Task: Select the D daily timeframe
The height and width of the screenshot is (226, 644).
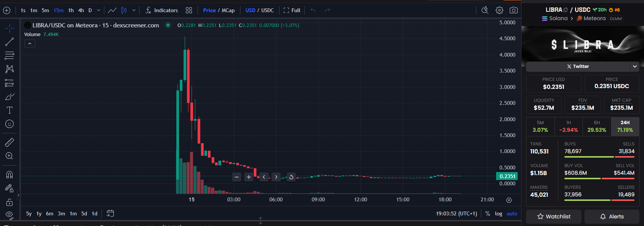Action: click(90, 10)
